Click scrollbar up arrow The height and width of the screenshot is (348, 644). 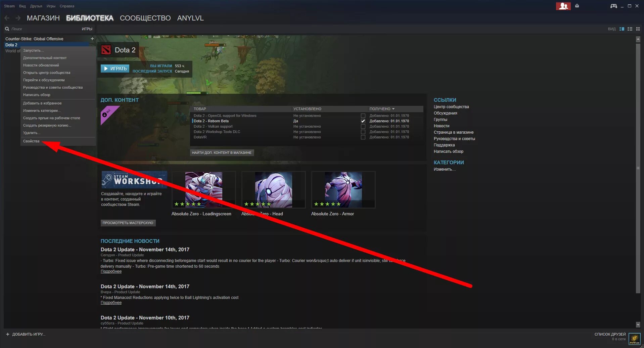638,40
